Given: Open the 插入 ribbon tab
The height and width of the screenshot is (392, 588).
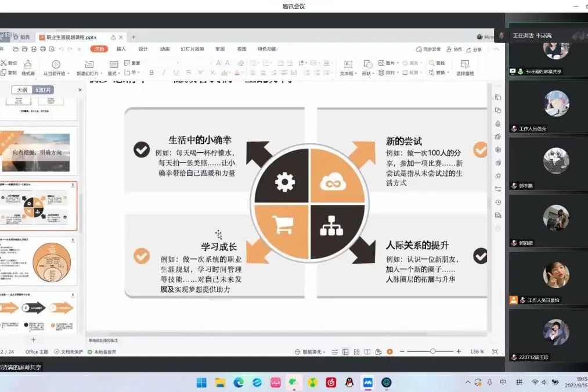Looking at the screenshot, I should tap(121, 49).
